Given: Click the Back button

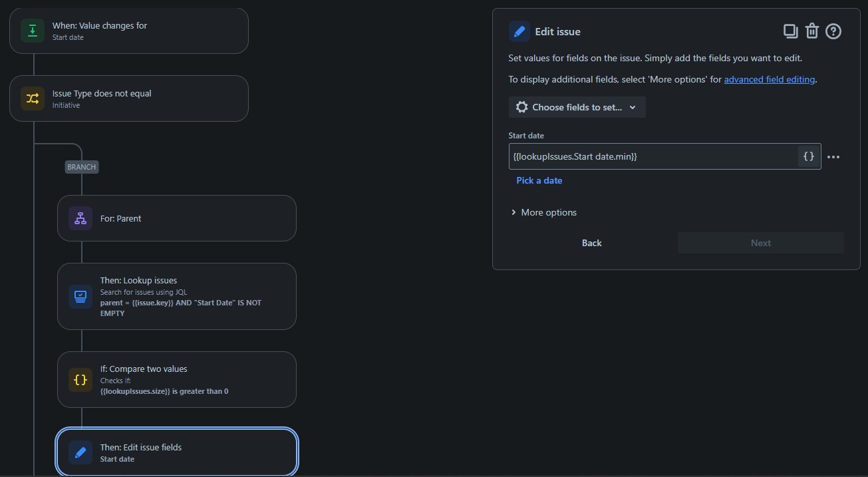Looking at the screenshot, I should pyautogui.click(x=591, y=243).
